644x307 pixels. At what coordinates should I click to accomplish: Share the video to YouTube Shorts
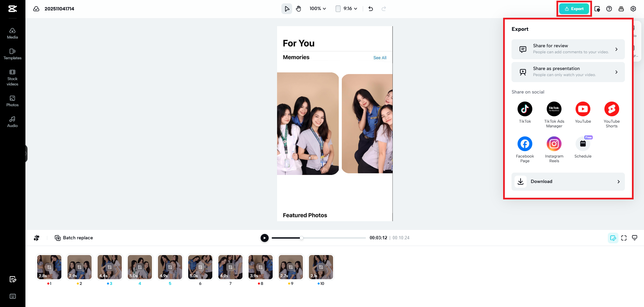[612, 109]
